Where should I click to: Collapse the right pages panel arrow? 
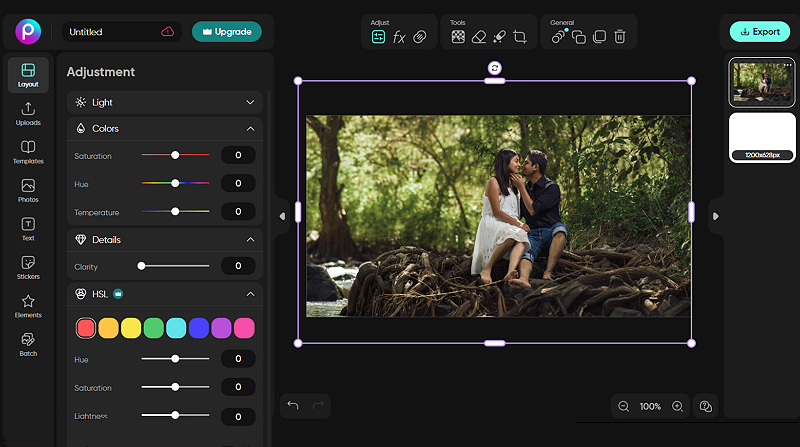pos(715,216)
